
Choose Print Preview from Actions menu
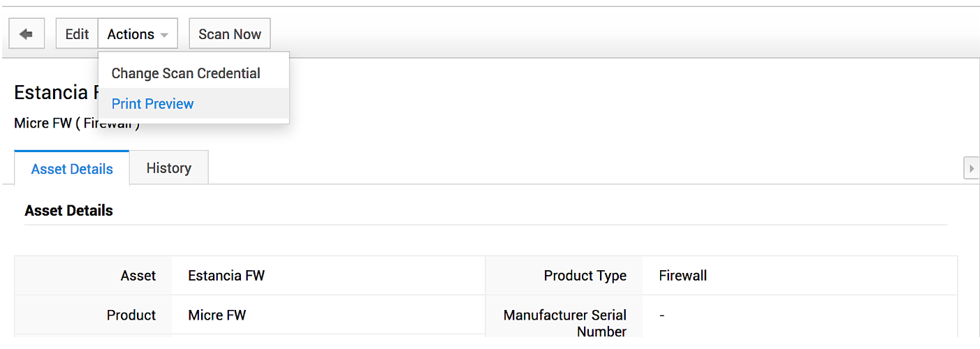(152, 104)
